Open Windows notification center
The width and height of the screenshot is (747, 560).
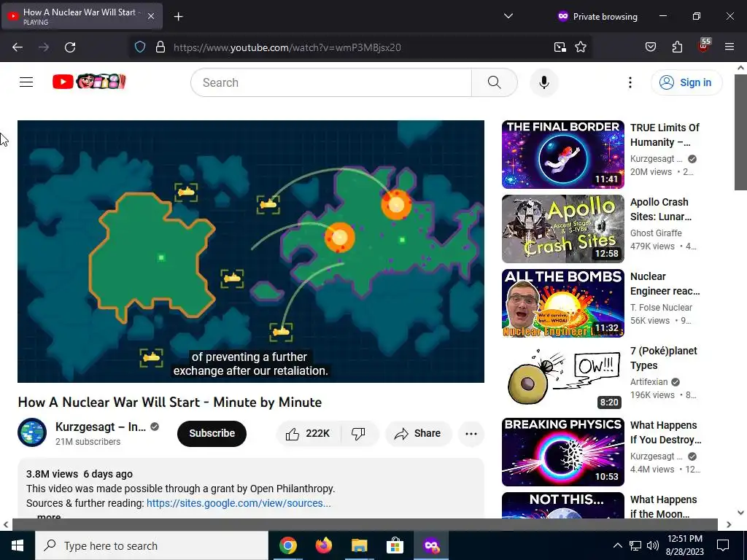pos(723,545)
